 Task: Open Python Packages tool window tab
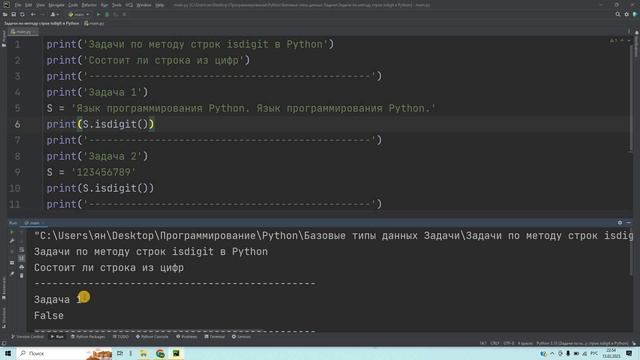point(88,337)
